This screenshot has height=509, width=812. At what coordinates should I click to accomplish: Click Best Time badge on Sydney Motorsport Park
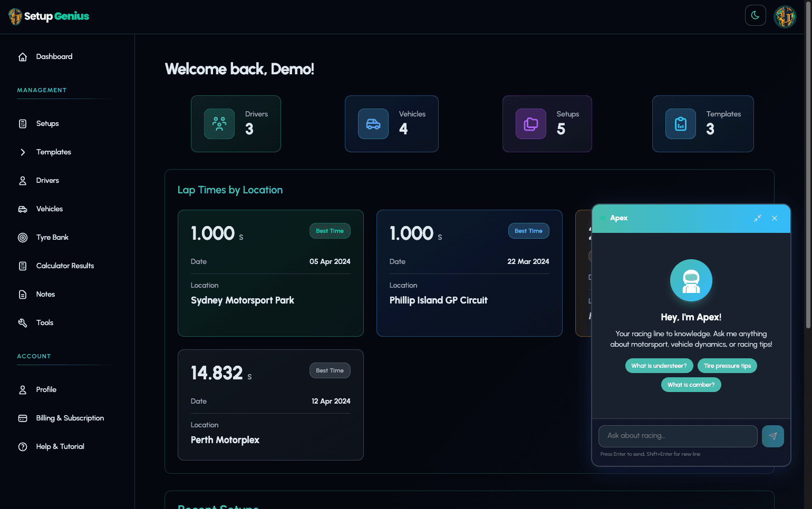pos(330,231)
